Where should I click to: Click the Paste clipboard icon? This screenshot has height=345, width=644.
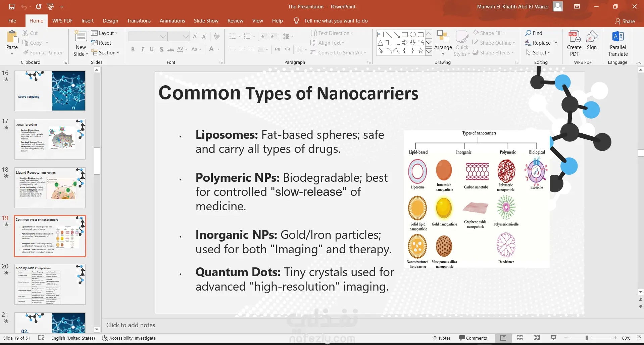coord(12,36)
